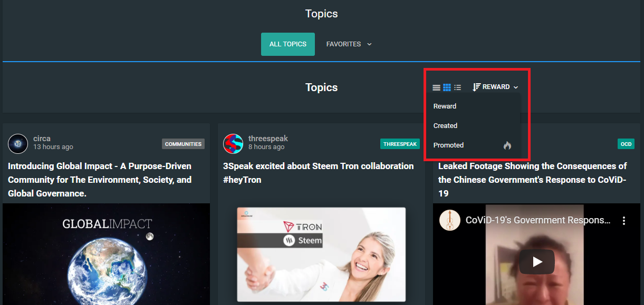Image resolution: width=644 pixels, height=305 pixels.
Task: Choose Reward from the sort menu
Action: [445, 106]
